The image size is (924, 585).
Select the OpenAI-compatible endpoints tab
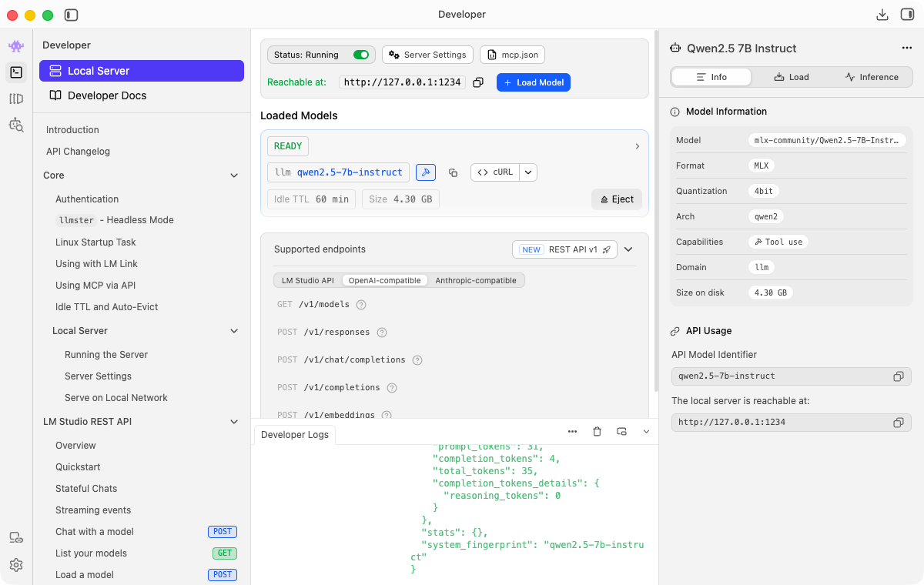click(385, 280)
